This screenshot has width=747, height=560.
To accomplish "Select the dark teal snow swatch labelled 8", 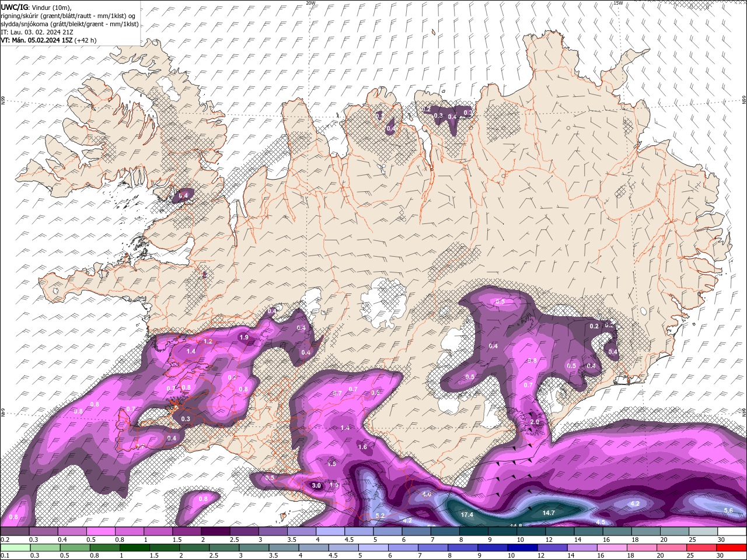I will click(x=473, y=531).
